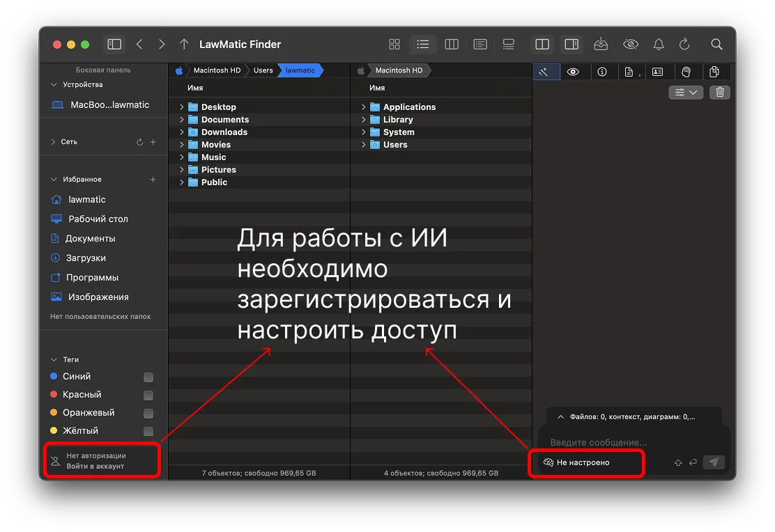Refresh the file listing in toolbar
The image size is (775, 532).
tap(684, 45)
